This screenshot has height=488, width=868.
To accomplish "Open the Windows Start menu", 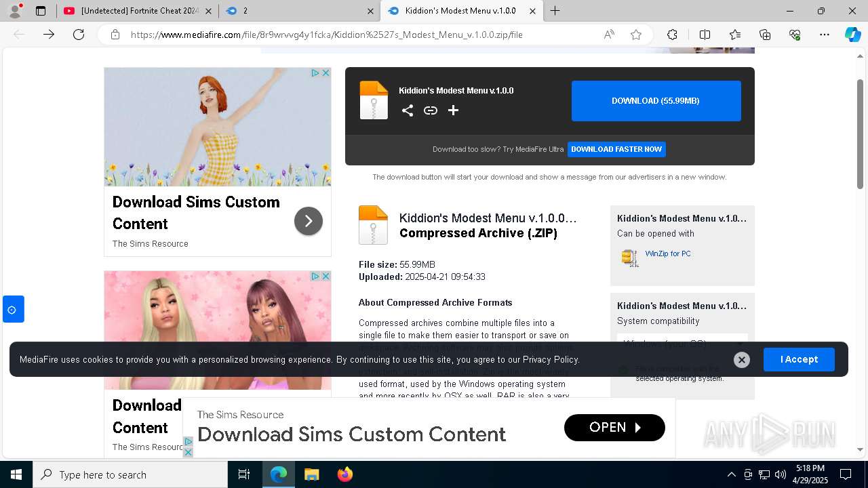I will (x=16, y=474).
